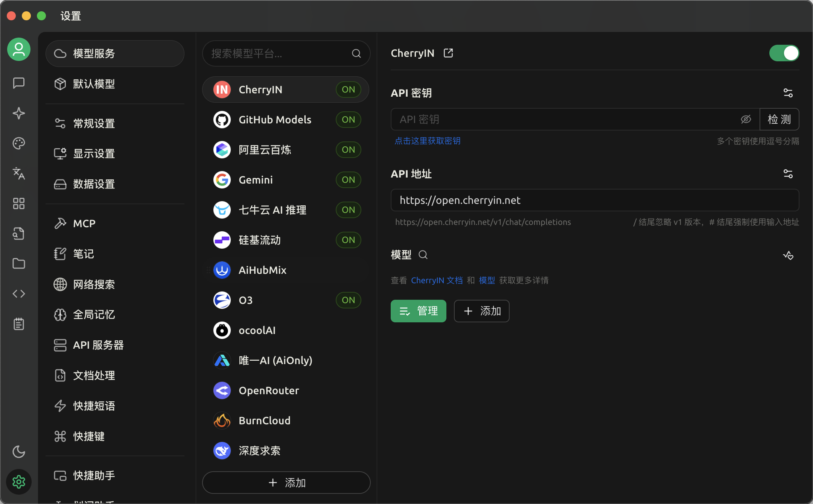The image size is (813, 504).
Task: Turn off the CherryIN provider switch
Action: coord(784,53)
